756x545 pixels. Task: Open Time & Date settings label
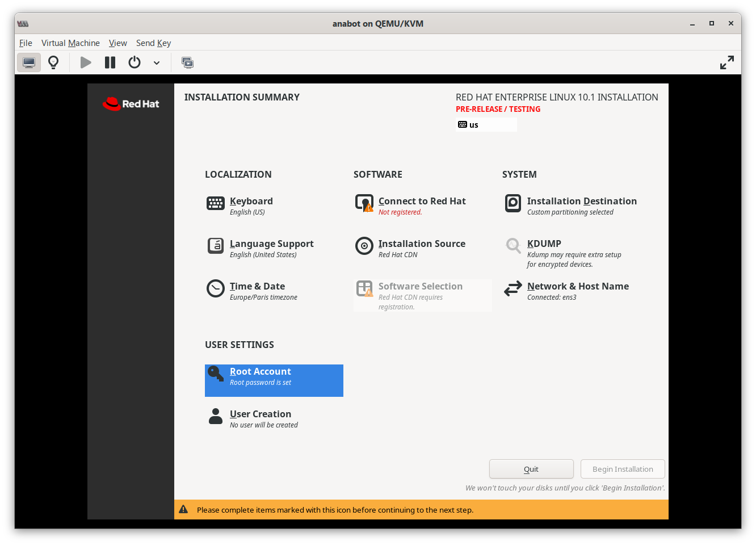click(257, 286)
